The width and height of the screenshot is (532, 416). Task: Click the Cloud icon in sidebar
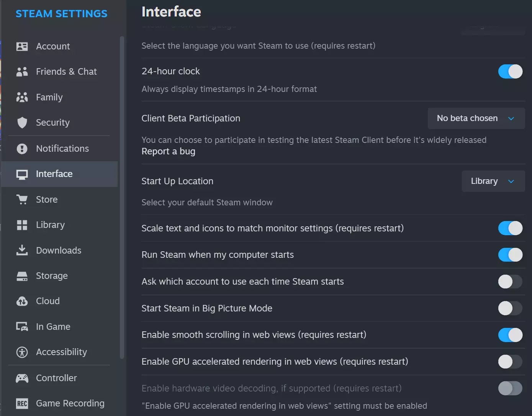pyautogui.click(x=22, y=301)
